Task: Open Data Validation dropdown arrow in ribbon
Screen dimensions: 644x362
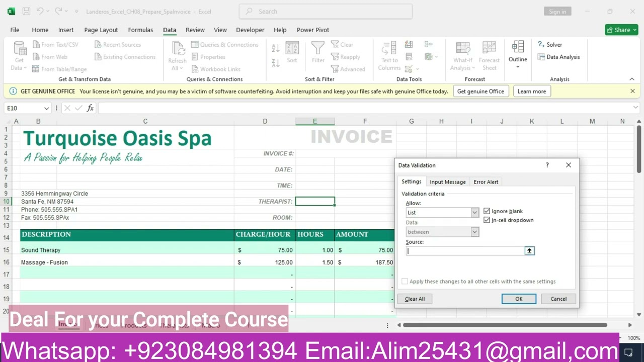Action: pos(418,69)
